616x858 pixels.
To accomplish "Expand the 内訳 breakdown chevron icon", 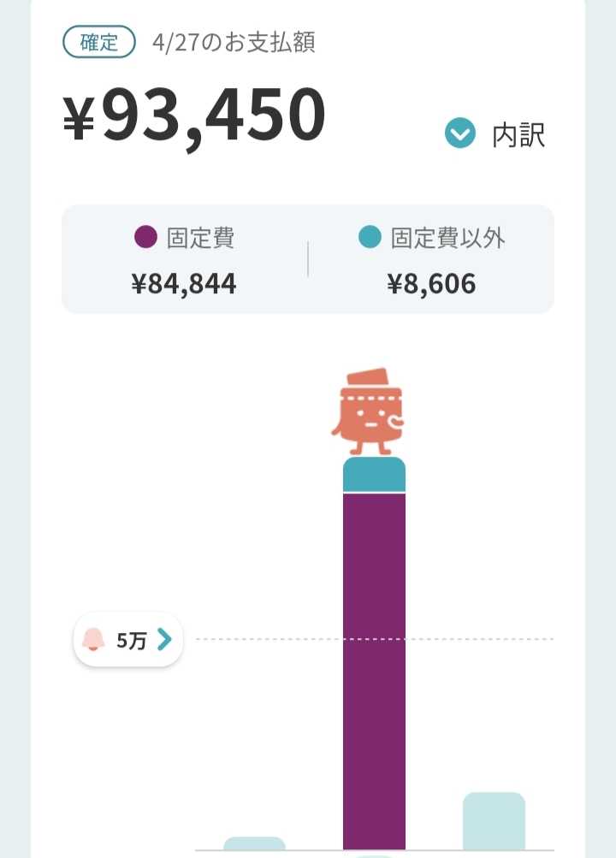I will (x=460, y=133).
